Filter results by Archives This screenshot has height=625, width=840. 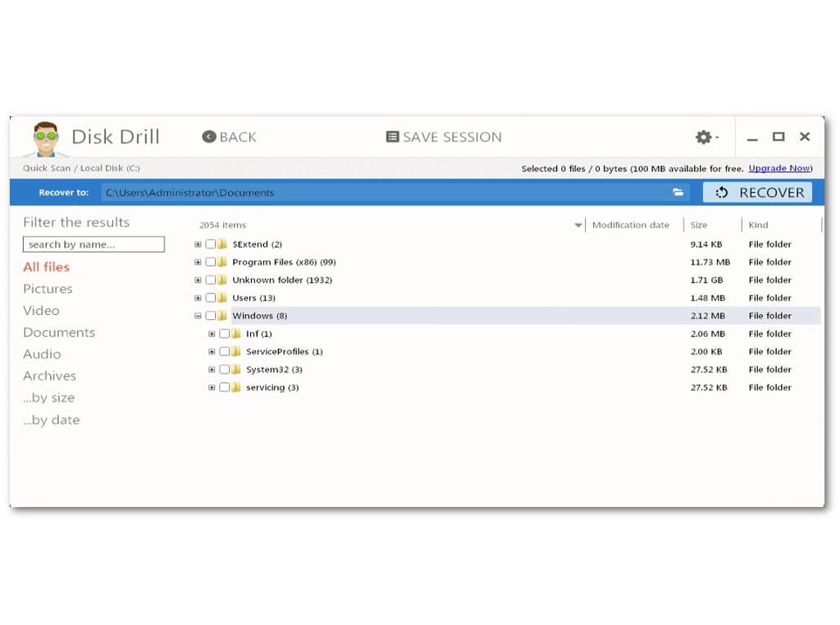tap(49, 376)
